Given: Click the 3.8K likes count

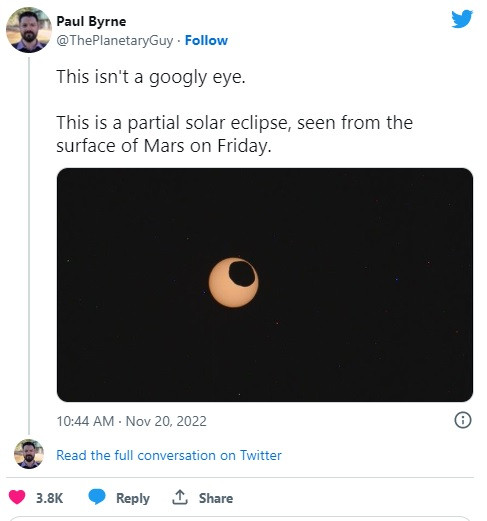Looking at the screenshot, I should point(49,498).
